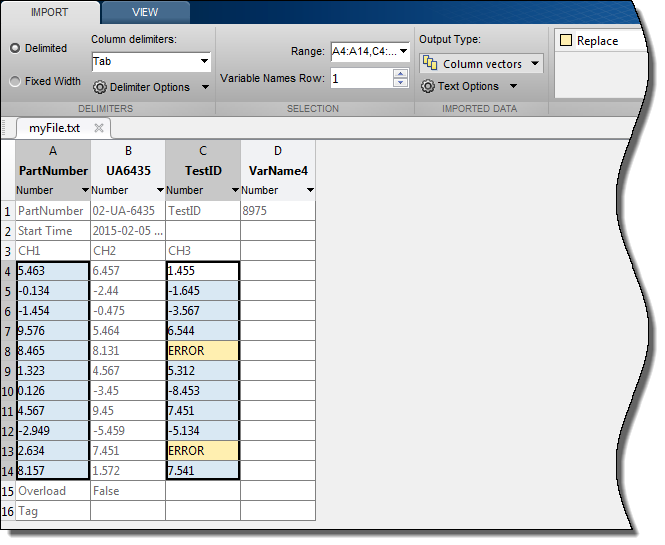Screen dimensions: 665x545
Task: Click the Replace rule yellow color swatch
Action: pos(566,41)
